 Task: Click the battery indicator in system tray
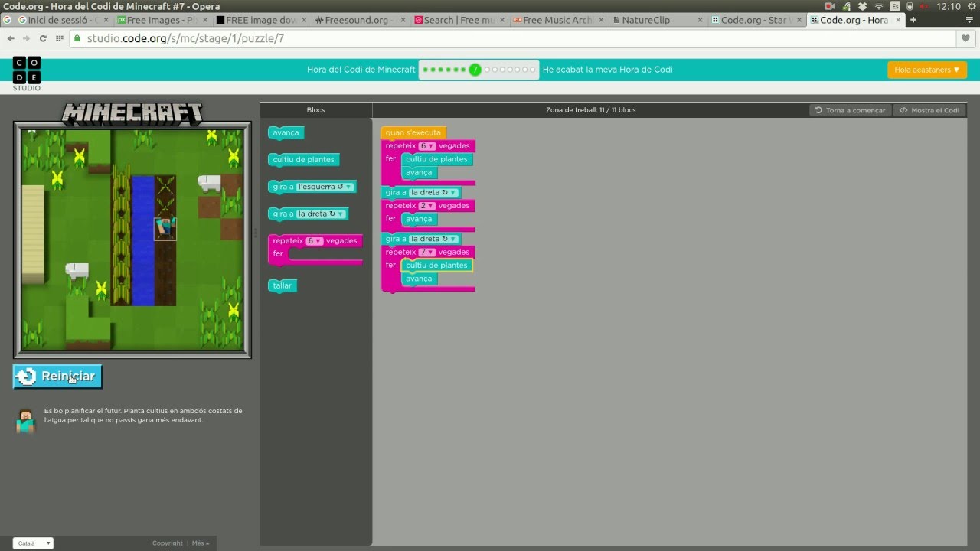click(909, 6)
